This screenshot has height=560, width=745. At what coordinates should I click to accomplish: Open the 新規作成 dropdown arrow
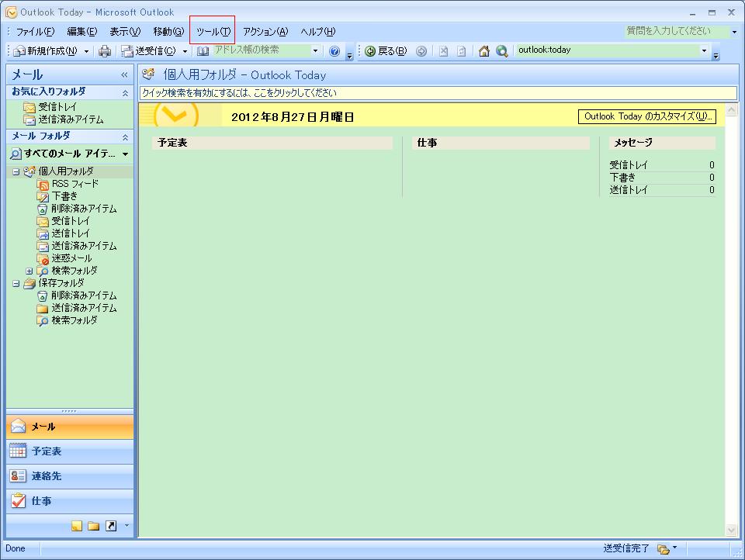(87, 52)
